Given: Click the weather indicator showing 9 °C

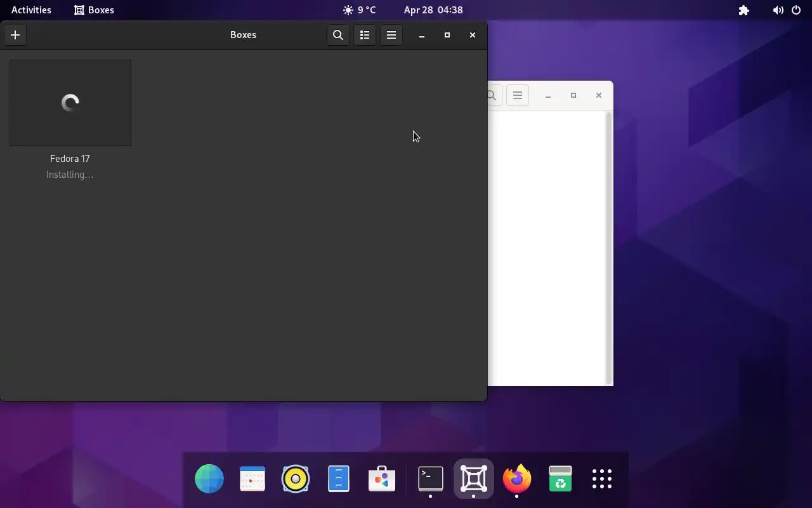Looking at the screenshot, I should coord(359,10).
